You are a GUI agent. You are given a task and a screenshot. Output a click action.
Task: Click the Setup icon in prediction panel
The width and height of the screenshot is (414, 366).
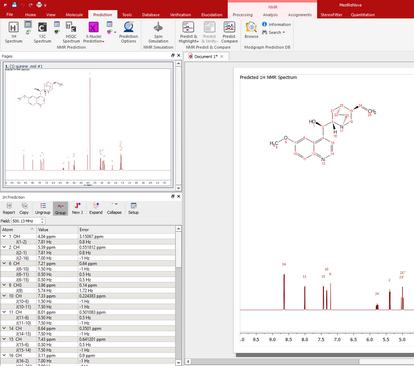point(133,208)
